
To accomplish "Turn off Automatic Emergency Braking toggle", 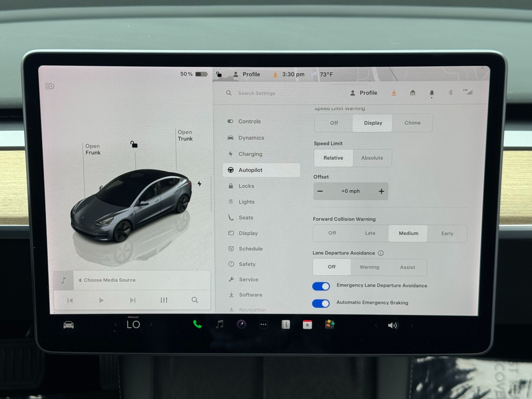I will 321,303.
